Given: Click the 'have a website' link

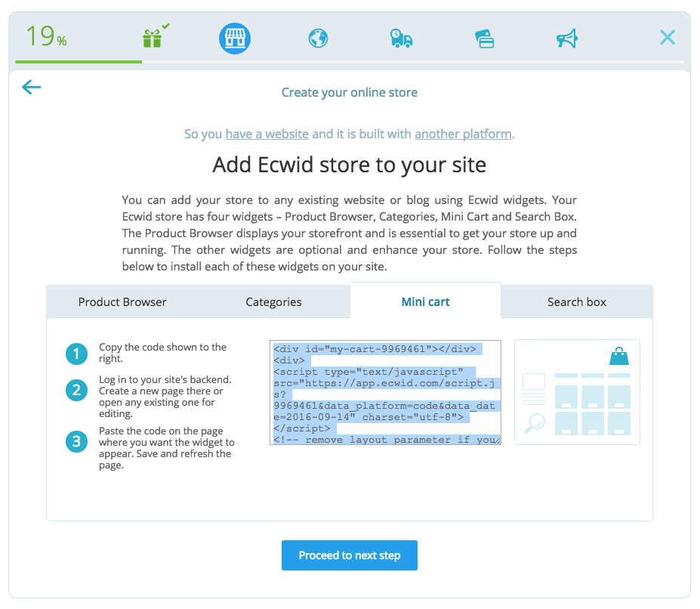Looking at the screenshot, I should point(267,134).
